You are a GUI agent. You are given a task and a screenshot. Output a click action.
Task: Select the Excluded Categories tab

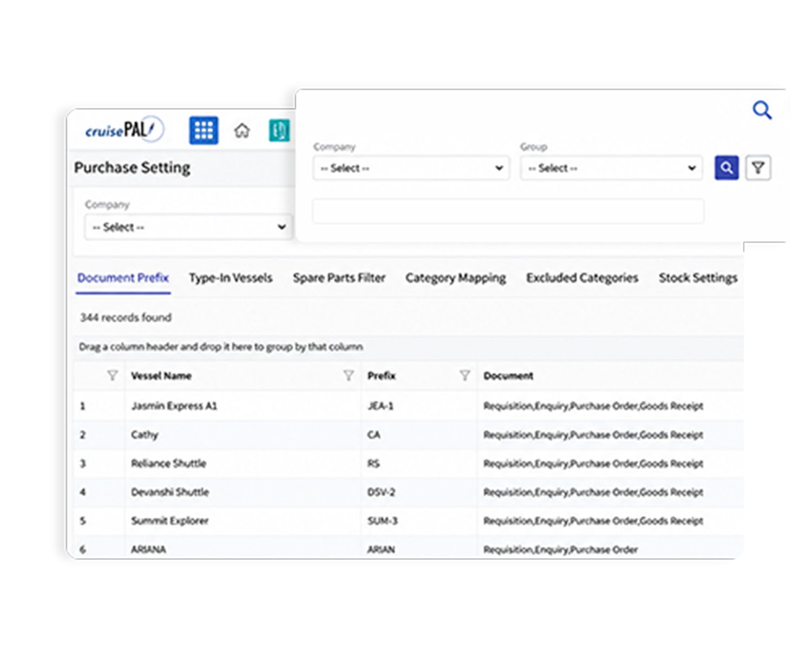pyautogui.click(x=582, y=278)
